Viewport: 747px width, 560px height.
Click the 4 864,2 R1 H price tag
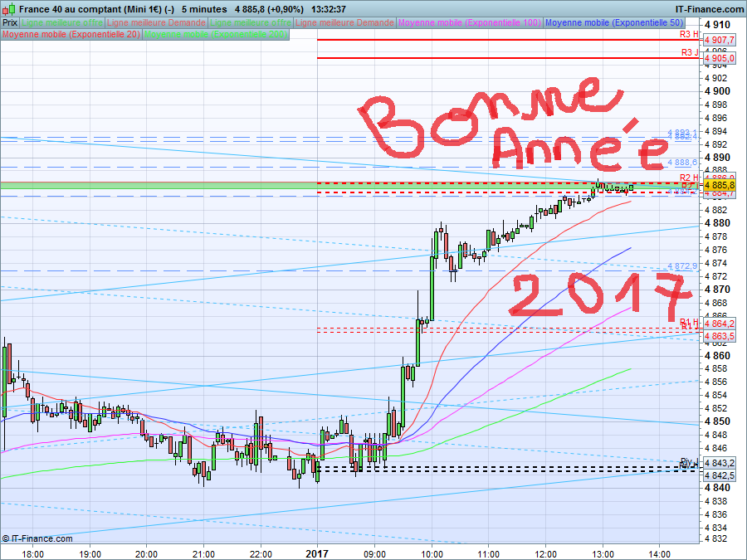click(x=719, y=324)
